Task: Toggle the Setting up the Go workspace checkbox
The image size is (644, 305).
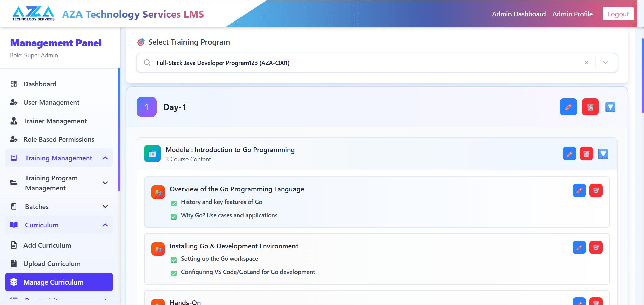Action: 174,260
